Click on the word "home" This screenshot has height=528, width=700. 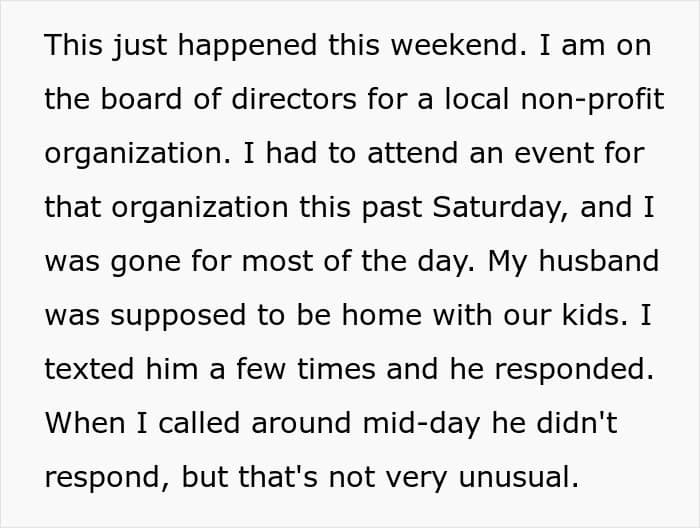382,315
